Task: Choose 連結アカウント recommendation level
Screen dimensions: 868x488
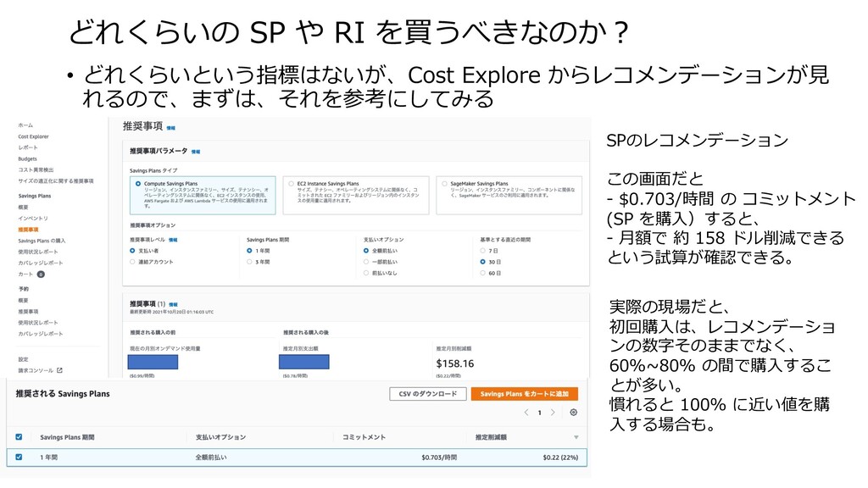Action: (132, 262)
